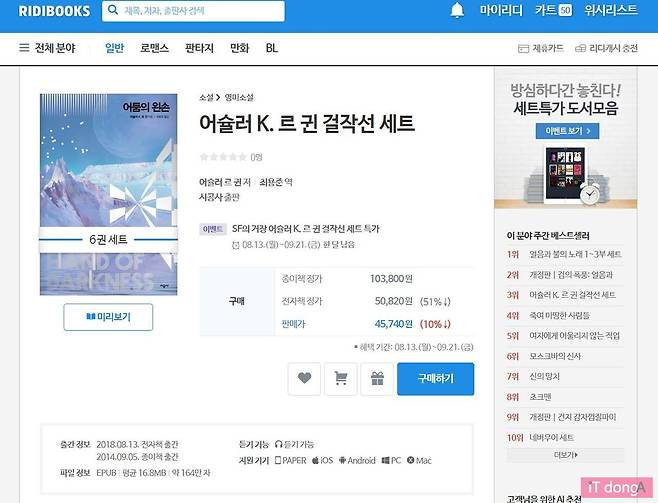Image resolution: width=658 pixels, height=503 pixels.
Task: Select the BL category tab
Action: pyautogui.click(x=272, y=48)
